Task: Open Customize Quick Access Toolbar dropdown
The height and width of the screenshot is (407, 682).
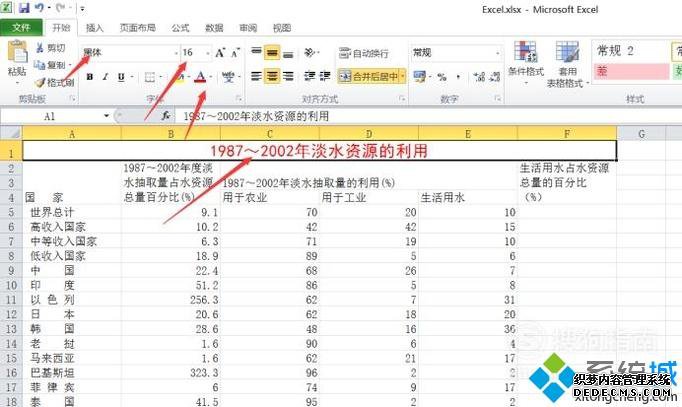Action: coord(83,8)
